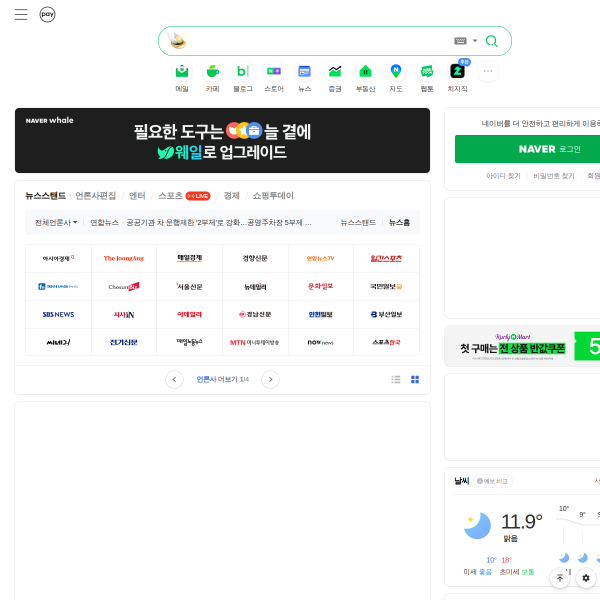Open the Stocks (증권) shortcut

335,77
